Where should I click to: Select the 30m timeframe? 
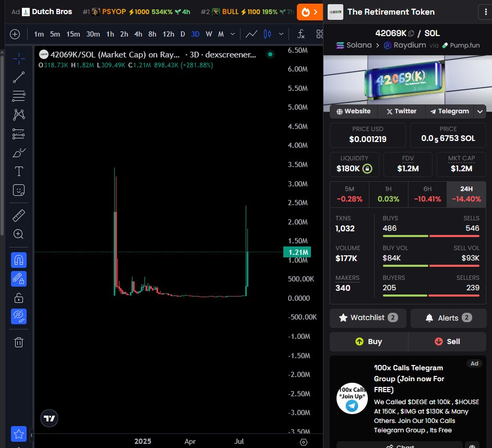(93, 34)
